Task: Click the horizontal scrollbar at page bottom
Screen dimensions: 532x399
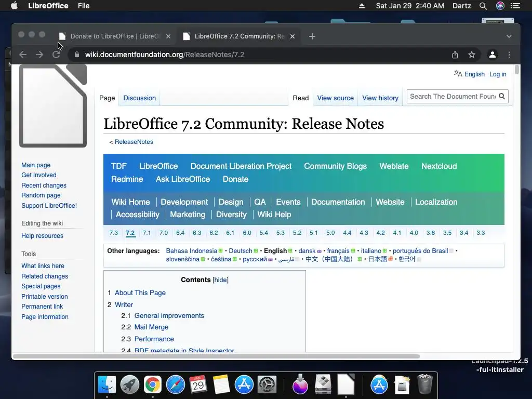Action: coord(216,356)
